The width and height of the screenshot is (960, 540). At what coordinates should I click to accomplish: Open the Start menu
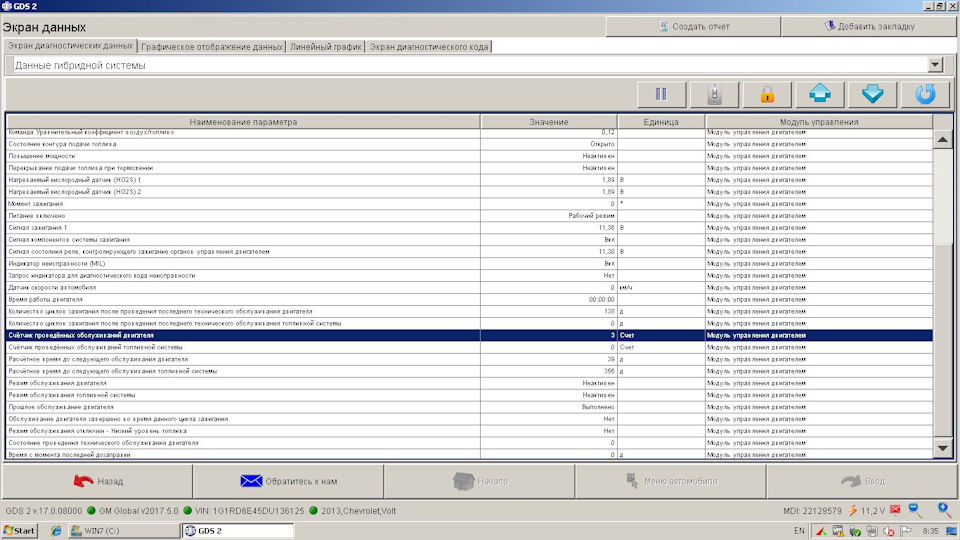(19, 531)
